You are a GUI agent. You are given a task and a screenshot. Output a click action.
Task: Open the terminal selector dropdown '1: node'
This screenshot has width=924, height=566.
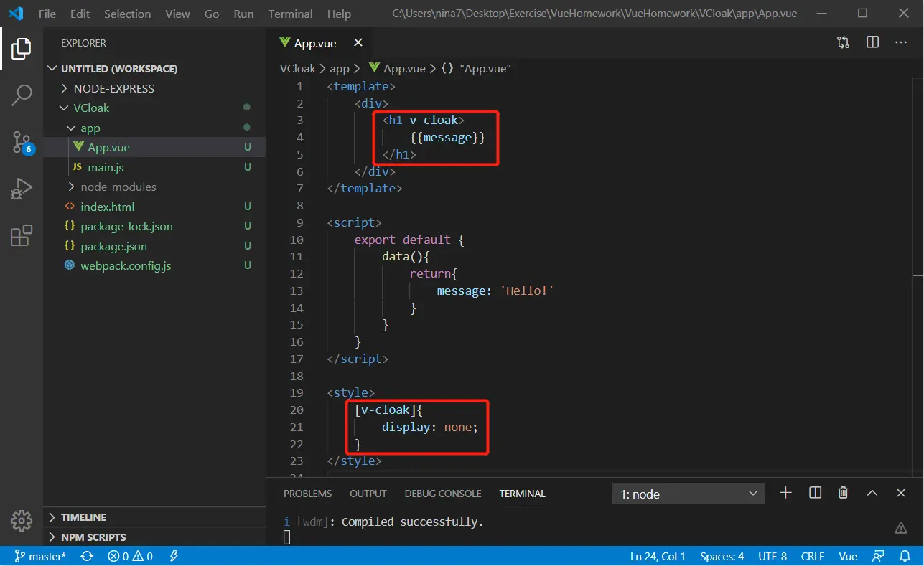coord(689,494)
